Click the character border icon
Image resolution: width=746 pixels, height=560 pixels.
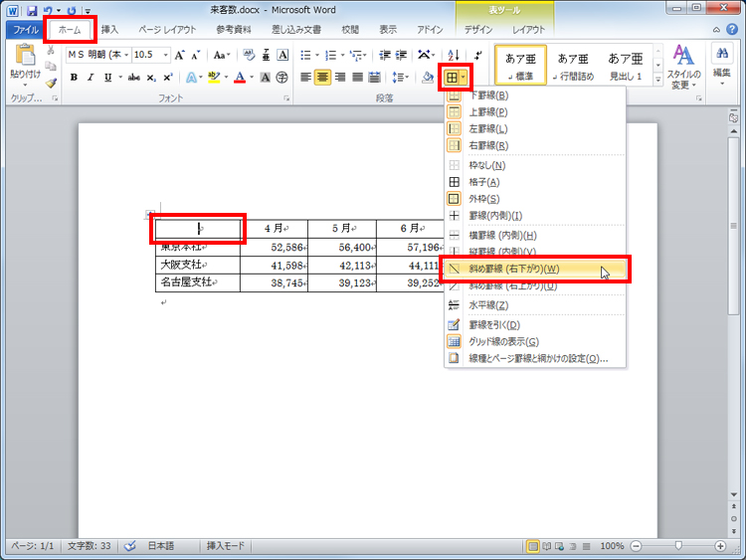tap(282, 55)
